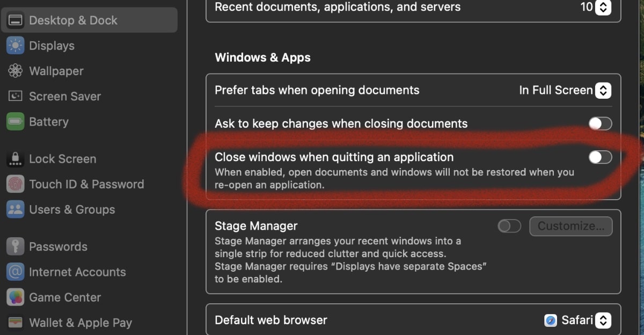Enable Close windows when quitting an application
The image size is (644, 335).
pyautogui.click(x=600, y=157)
